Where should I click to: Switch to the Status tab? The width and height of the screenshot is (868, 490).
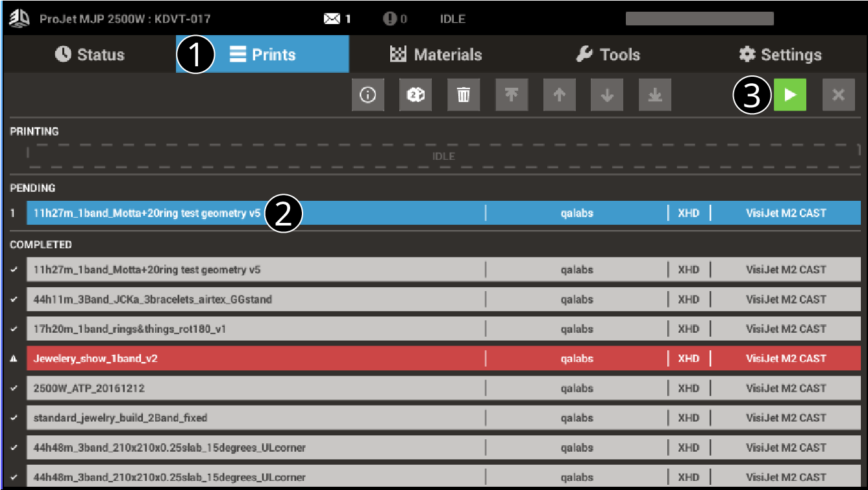[x=91, y=55]
